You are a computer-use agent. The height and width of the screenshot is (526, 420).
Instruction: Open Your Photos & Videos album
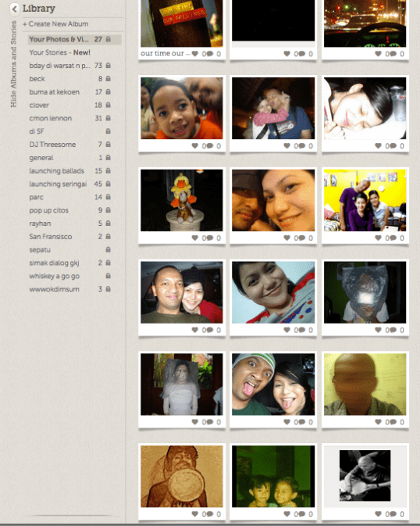pyautogui.click(x=74, y=39)
